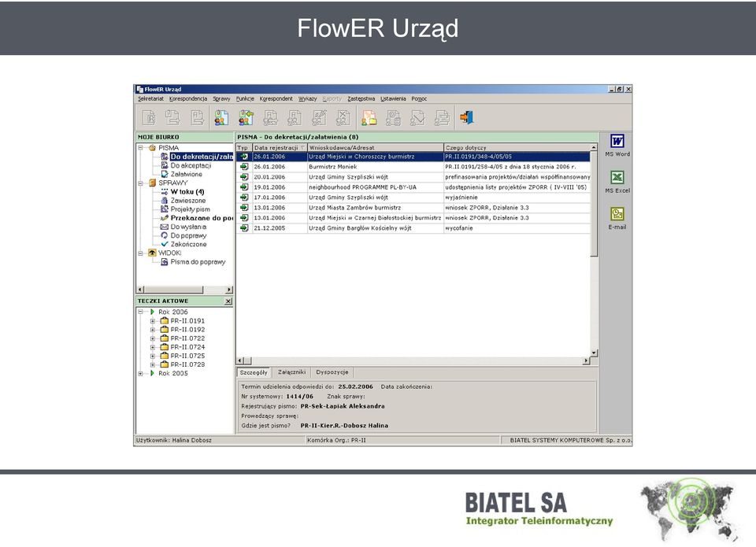Click the WIDOKI eye icon in tree
756x547 pixels.
point(152,253)
